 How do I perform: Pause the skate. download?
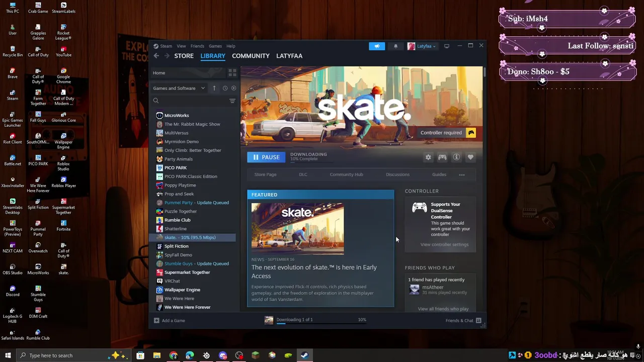tap(266, 157)
